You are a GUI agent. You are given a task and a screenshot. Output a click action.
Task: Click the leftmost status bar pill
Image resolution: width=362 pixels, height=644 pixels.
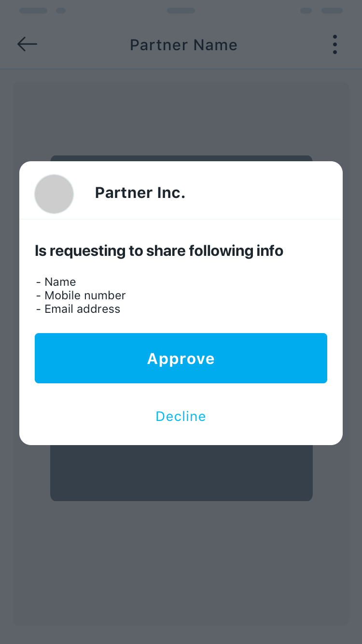[x=33, y=11]
